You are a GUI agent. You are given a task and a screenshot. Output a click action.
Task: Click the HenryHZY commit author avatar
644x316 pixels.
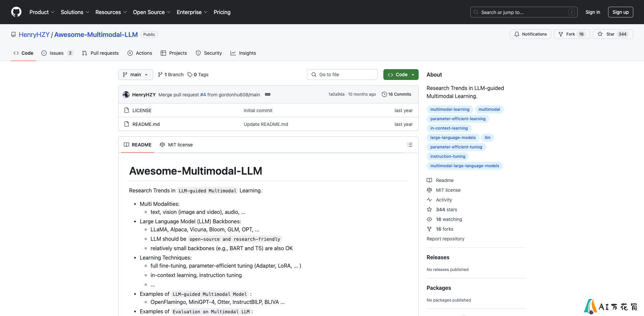pos(126,95)
